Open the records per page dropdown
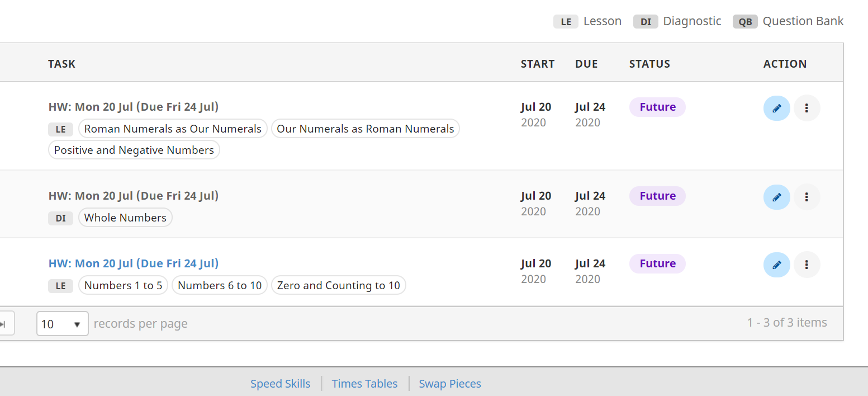This screenshot has height=396, width=868. click(x=62, y=324)
